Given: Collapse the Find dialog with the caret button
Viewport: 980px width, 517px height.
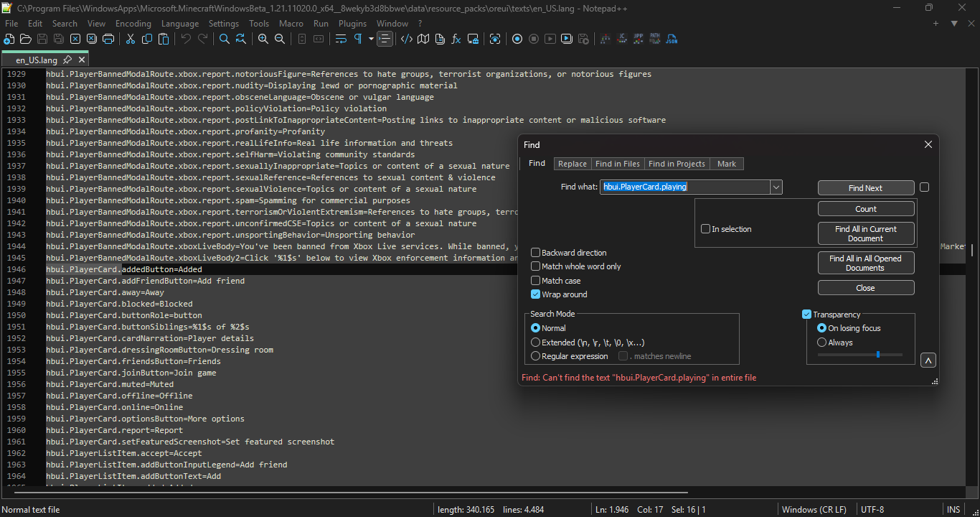Looking at the screenshot, I should [x=928, y=360].
